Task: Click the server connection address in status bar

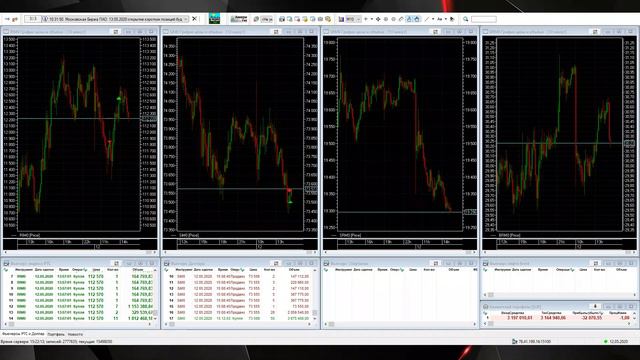Action: click(534, 341)
